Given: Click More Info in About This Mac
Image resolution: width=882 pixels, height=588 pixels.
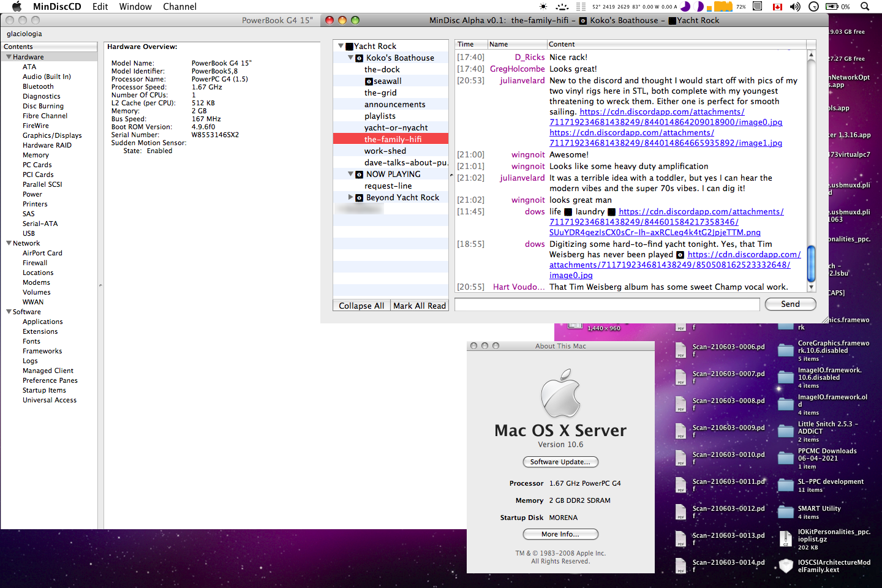Looking at the screenshot, I should [x=560, y=534].
